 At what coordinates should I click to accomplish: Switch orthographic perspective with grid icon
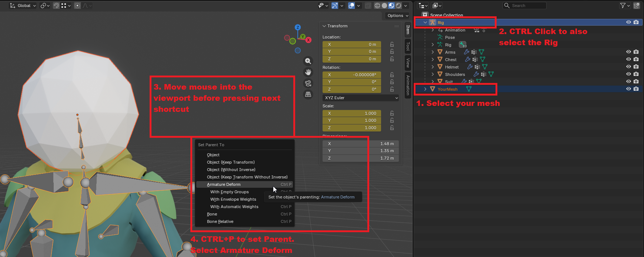coord(308,94)
